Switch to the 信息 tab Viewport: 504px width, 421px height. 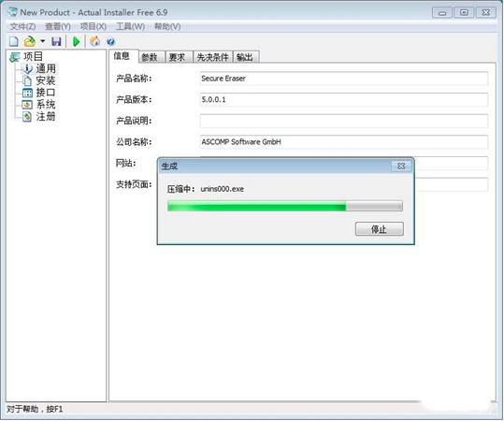click(x=122, y=56)
